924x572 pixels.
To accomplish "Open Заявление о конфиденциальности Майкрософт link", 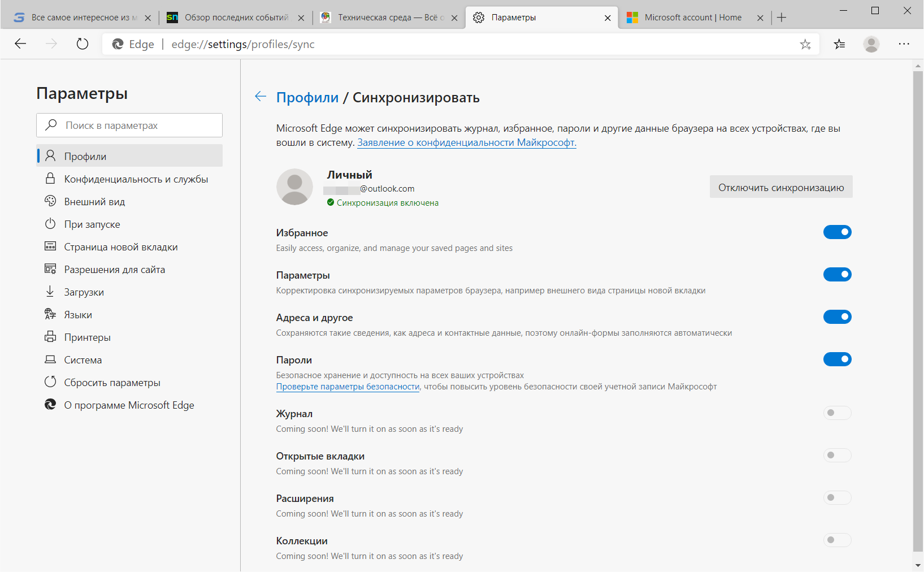I will (467, 142).
